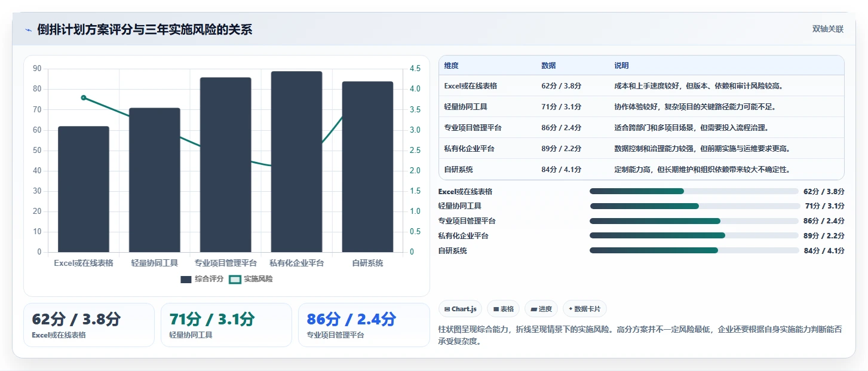Click the 84分 / 4.1分 cell in the table
Screen dimensions: 868x371
(562, 170)
